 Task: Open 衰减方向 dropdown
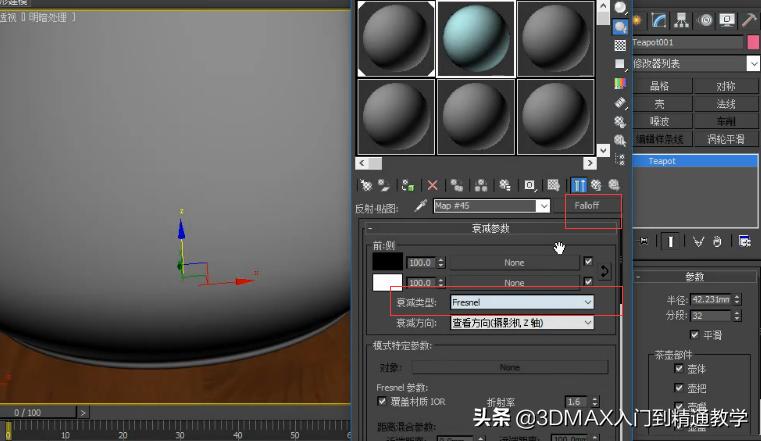[522, 323]
